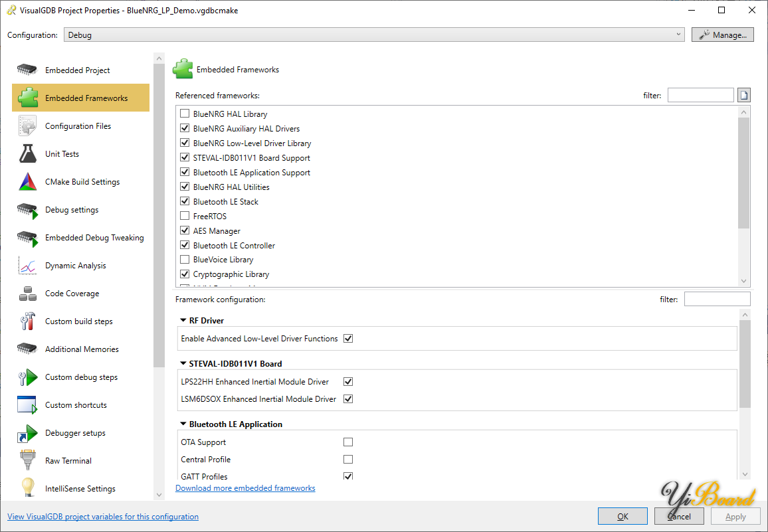The width and height of the screenshot is (768, 532).
Task: Click the green puzzle icon for Embedded Frameworks in sidebar
Action: pyautogui.click(x=28, y=98)
